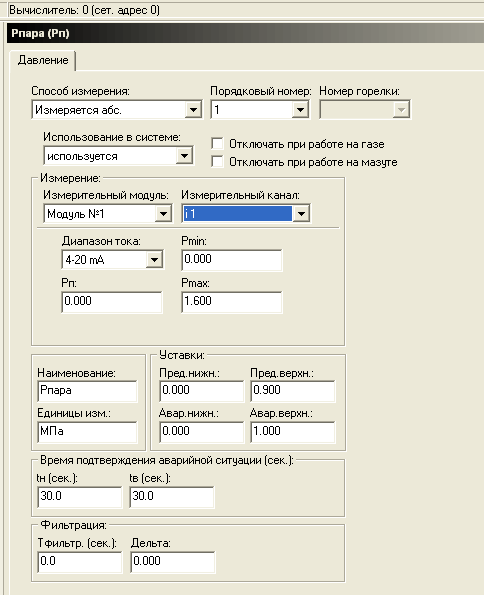Open the Способ измерения dropdown
Viewport: 484px width, 596px height.
coord(194,110)
